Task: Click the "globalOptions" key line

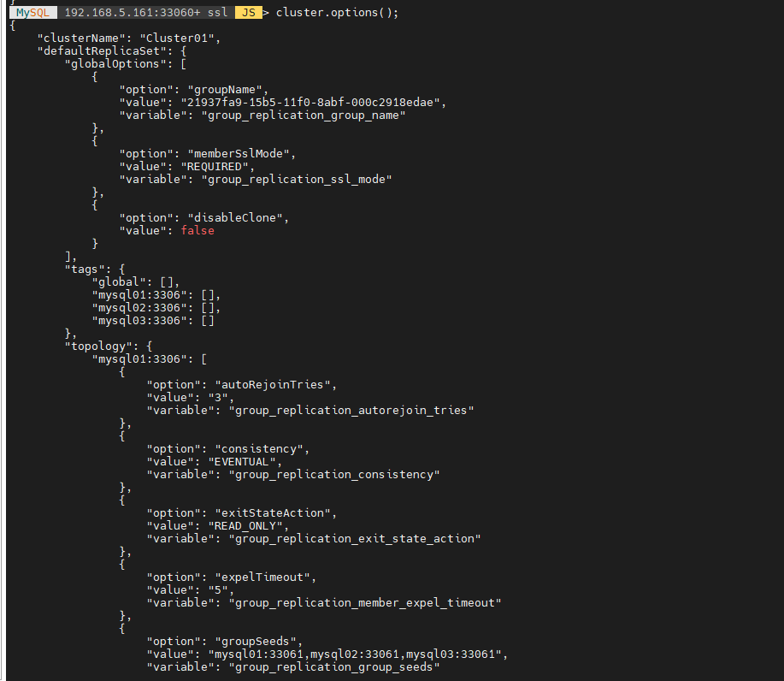Action: click(x=126, y=64)
